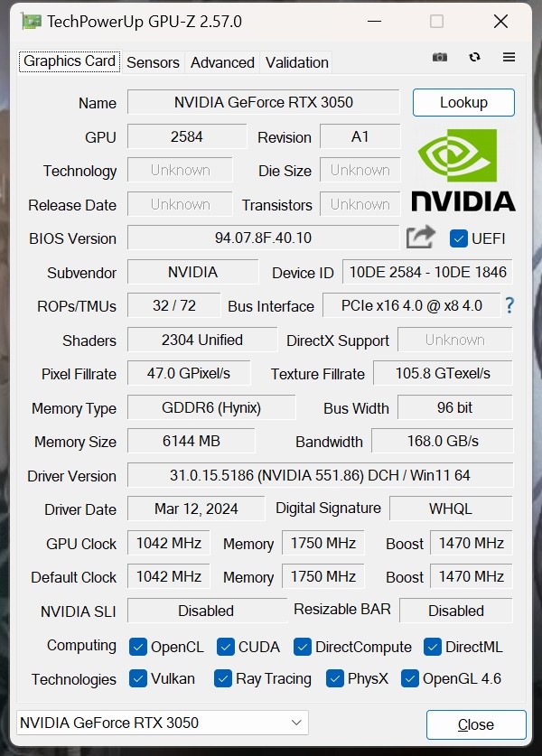Toggle the Ray Tracing checkbox

[x=223, y=678]
